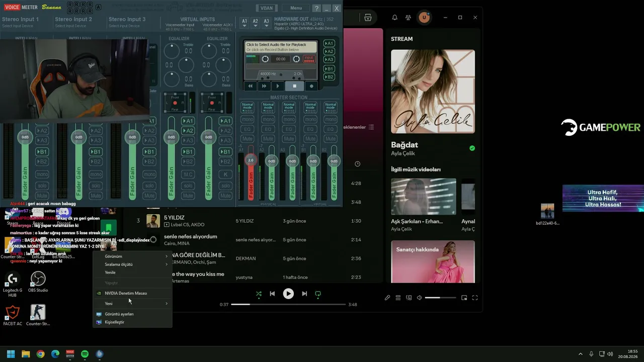This screenshot has height=362, width=644.
Task: Open Görüntü ayarları from context menu
Action: 132,314
